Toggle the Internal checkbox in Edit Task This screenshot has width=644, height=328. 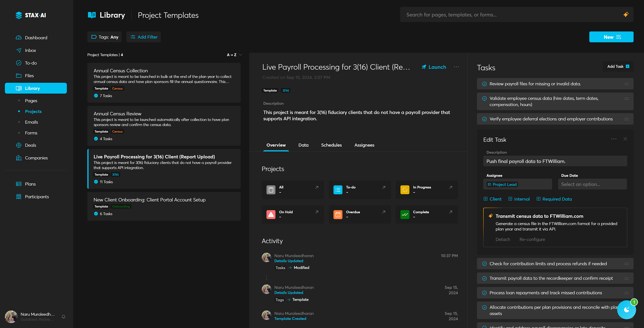(510, 199)
